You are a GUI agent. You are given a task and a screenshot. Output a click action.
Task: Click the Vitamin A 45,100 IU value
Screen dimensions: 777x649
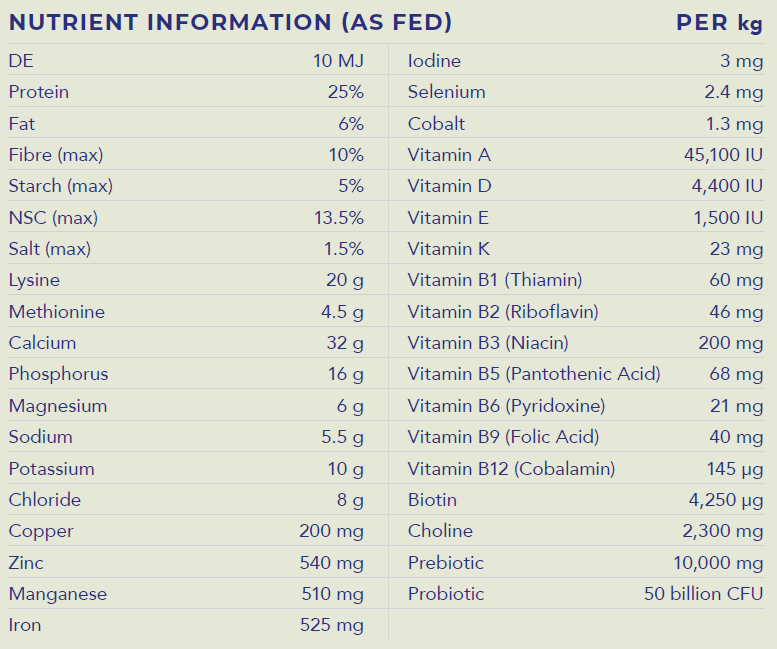(x=720, y=155)
